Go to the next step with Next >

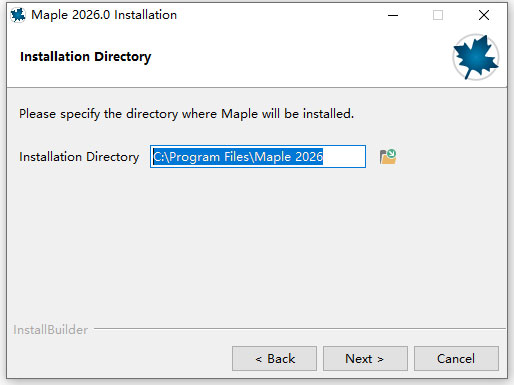pyautogui.click(x=365, y=359)
